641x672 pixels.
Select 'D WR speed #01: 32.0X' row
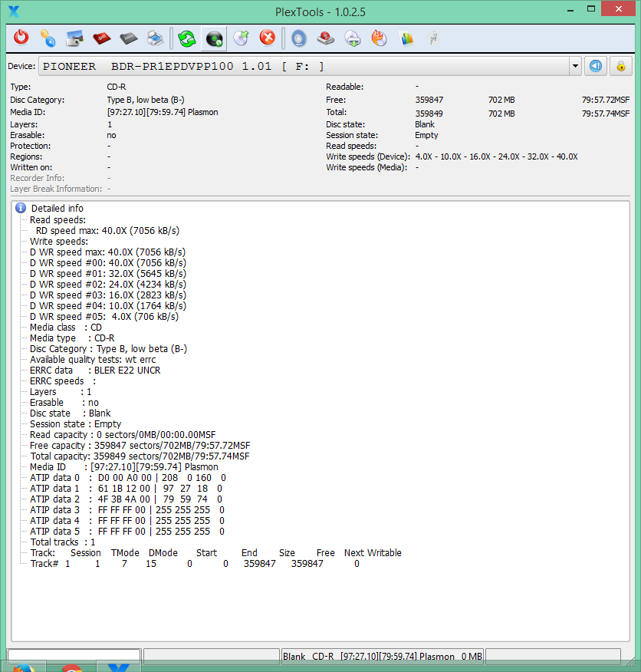[x=108, y=273]
